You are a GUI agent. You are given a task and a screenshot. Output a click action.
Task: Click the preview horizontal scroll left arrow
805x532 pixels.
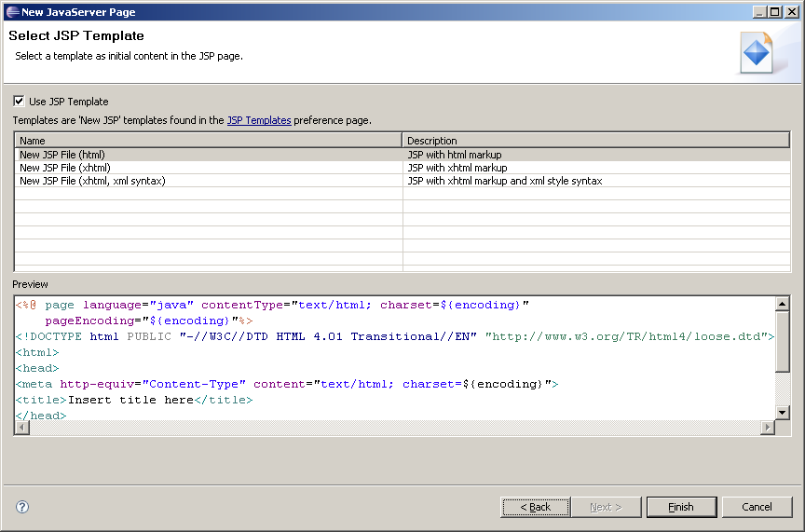[x=22, y=428]
